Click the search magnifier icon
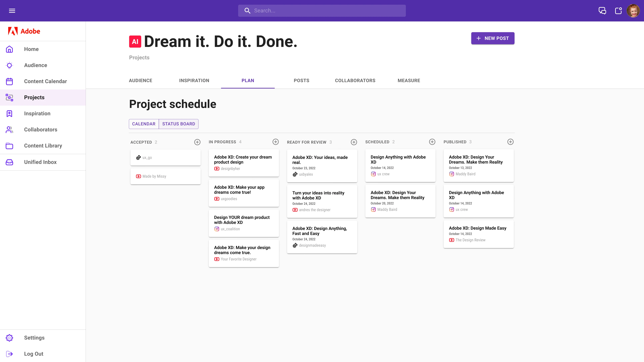644x362 pixels. [247, 11]
